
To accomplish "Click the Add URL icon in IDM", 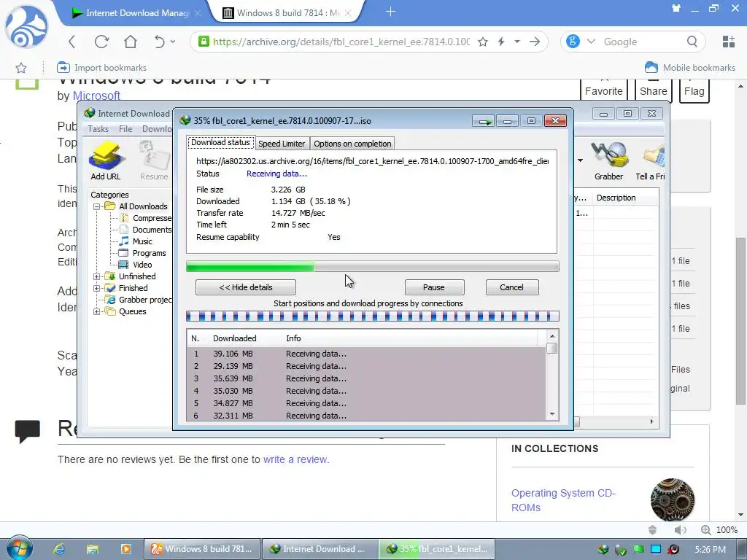I will click(x=107, y=160).
